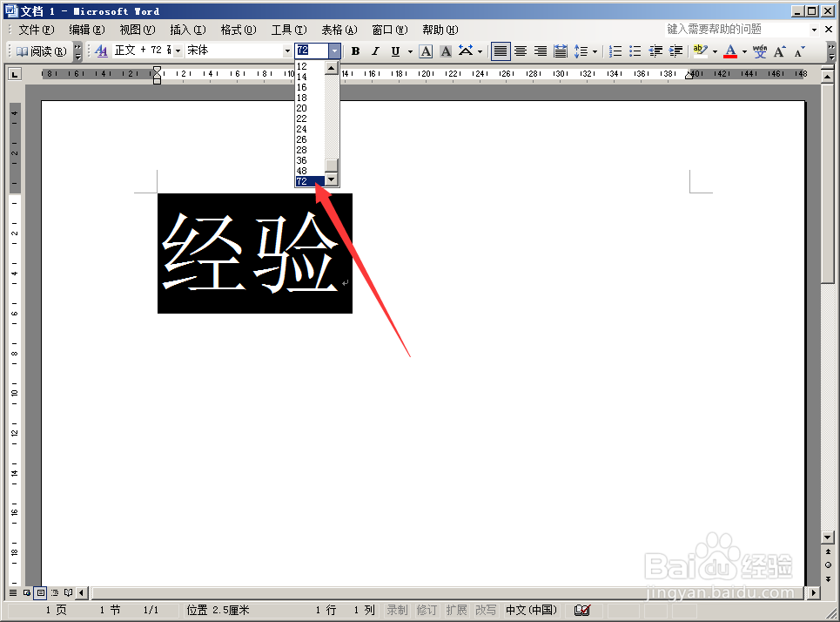Toggle 录制 macro recording status
This screenshot has height=622, width=840.
398,610
